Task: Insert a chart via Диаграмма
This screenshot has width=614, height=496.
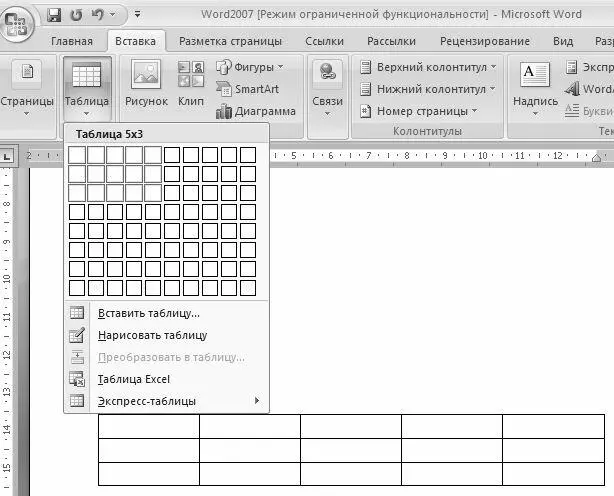Action: pyautogui.click(x=255, y=111)
